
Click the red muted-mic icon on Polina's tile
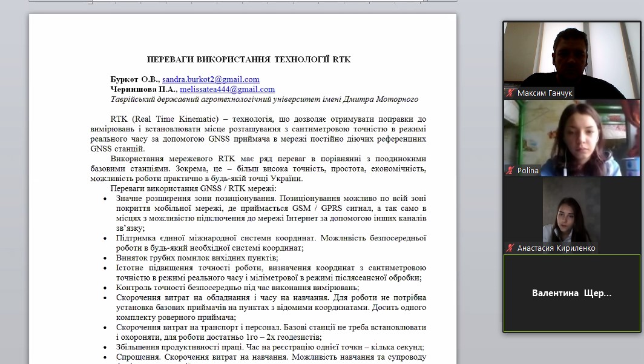(510, 170)
